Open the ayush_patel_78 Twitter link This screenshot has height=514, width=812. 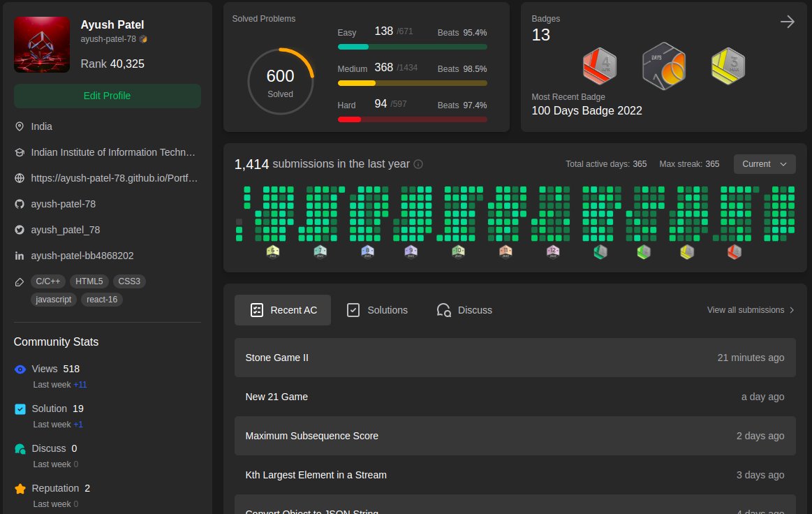click(65, 230)
